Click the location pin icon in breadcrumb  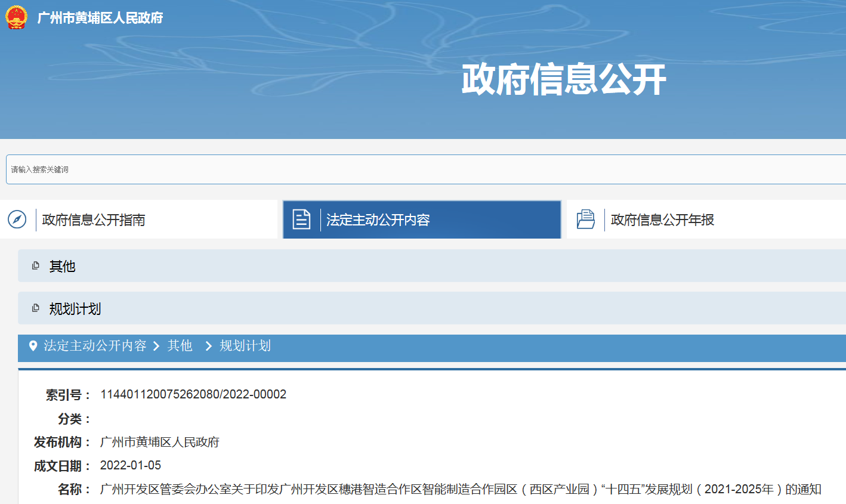33,346
